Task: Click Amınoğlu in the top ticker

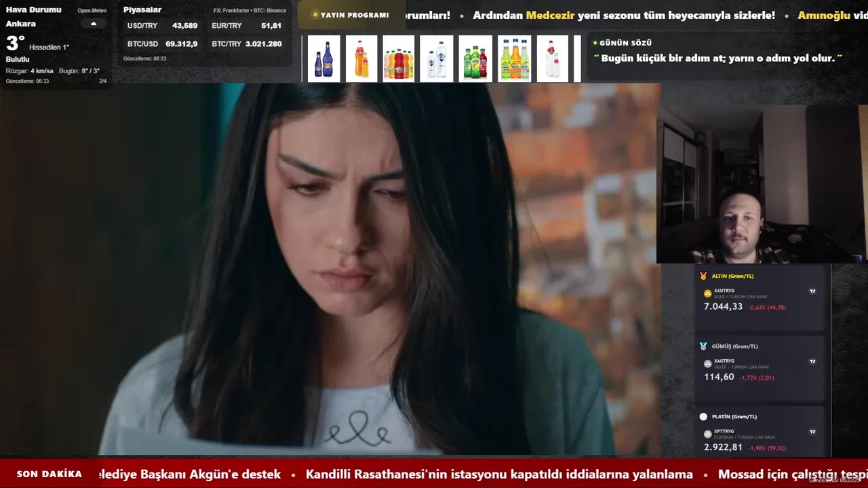Action: (x=824, y=15)
